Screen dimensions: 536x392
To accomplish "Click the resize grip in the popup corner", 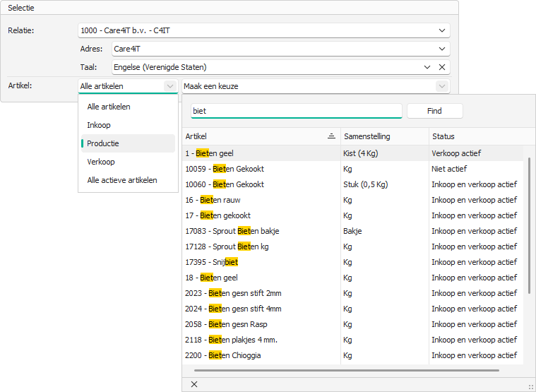I will (x=530, y=386).
